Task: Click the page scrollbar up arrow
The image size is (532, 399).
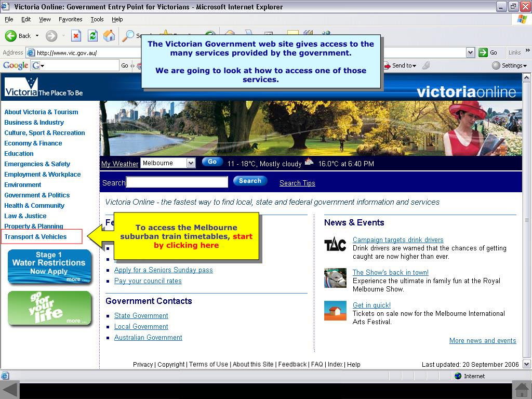Action: tap(527, 78)
